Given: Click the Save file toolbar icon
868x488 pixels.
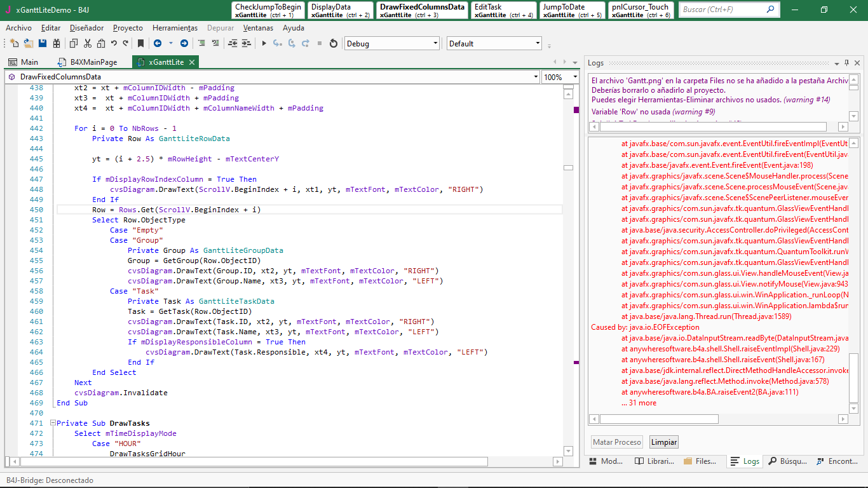Looking at the screenshot, I should coord(43,43).
